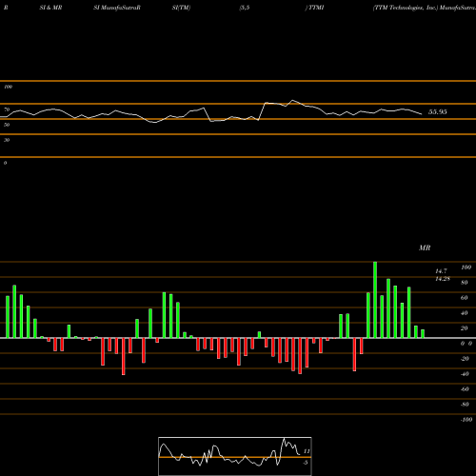
Task: Click the header text 'SI & MR'
Action: point(50,8)
